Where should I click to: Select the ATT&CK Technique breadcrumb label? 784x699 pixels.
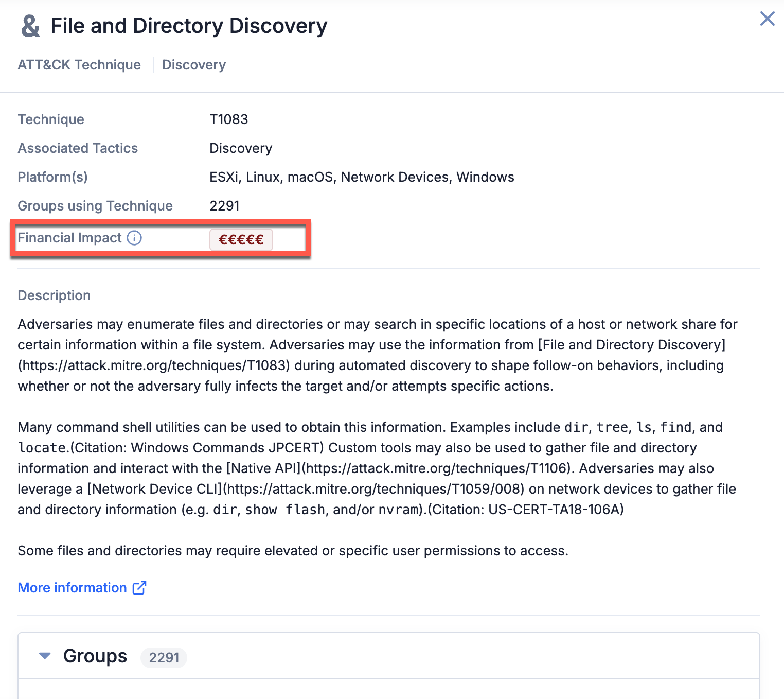79,65
